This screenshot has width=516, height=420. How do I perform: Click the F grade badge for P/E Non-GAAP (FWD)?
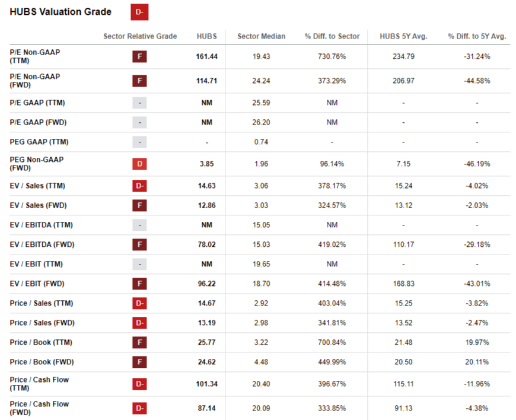click(x=139, y=81)
